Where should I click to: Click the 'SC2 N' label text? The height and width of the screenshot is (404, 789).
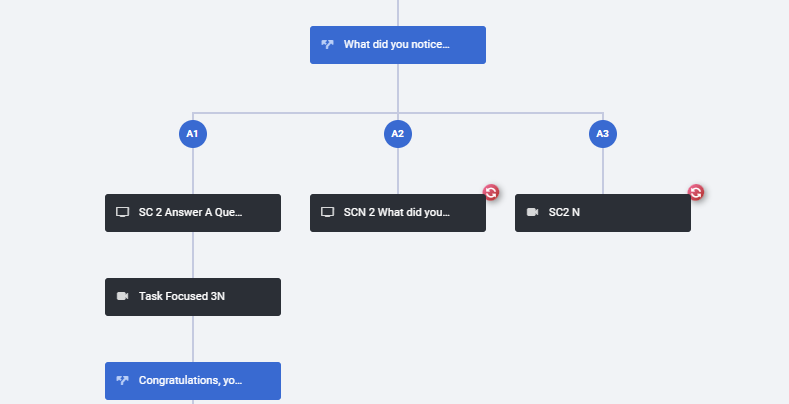click(564, 212)
